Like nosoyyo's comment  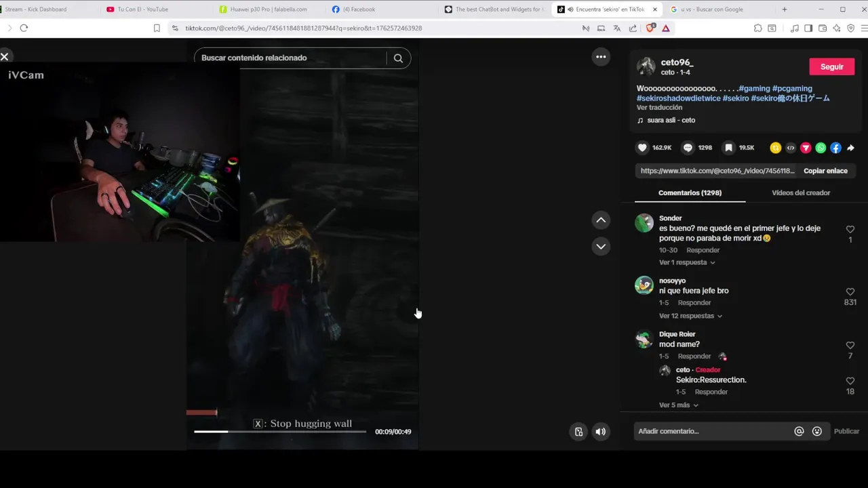(x=850, y=292)
